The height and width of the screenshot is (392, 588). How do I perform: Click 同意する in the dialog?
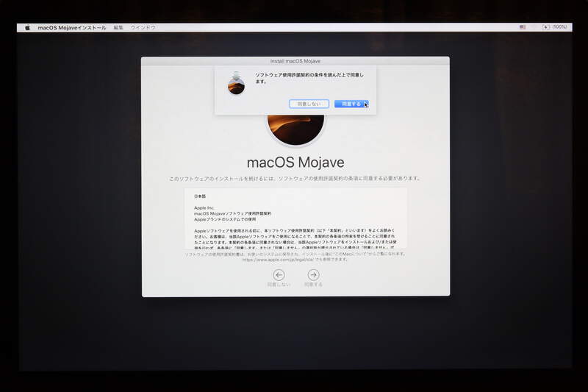pos(351,104)
